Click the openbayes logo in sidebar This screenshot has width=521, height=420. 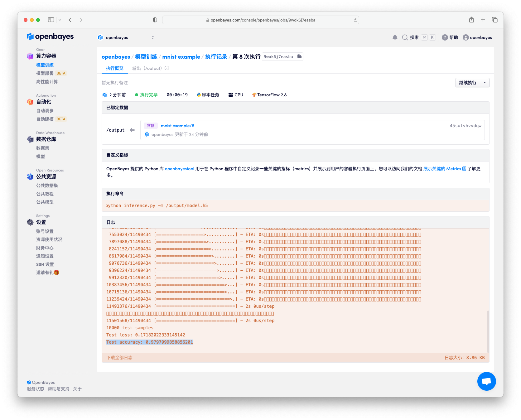pos(50,37)
